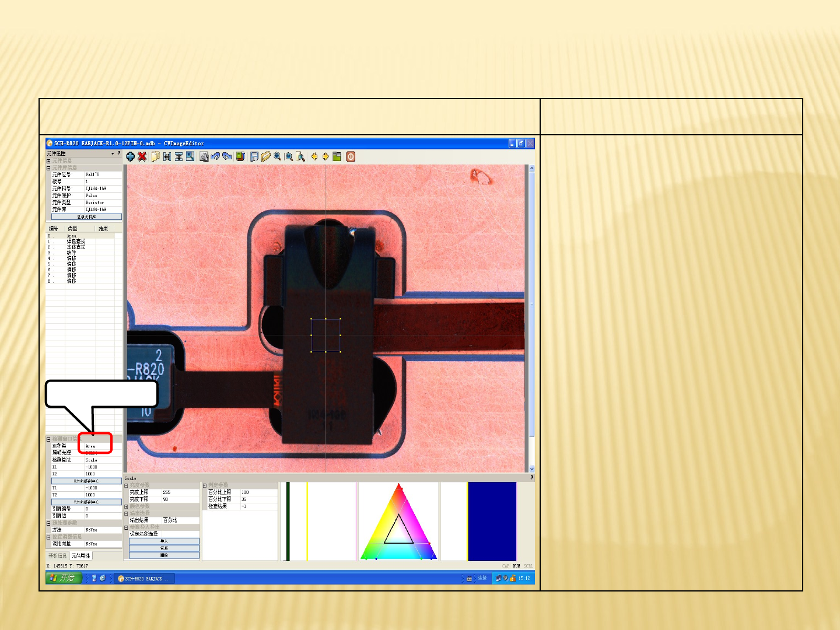Viewport: 840px width, 630px height.
Task: Click the open folder icon
Action: (x=266, y=156)
